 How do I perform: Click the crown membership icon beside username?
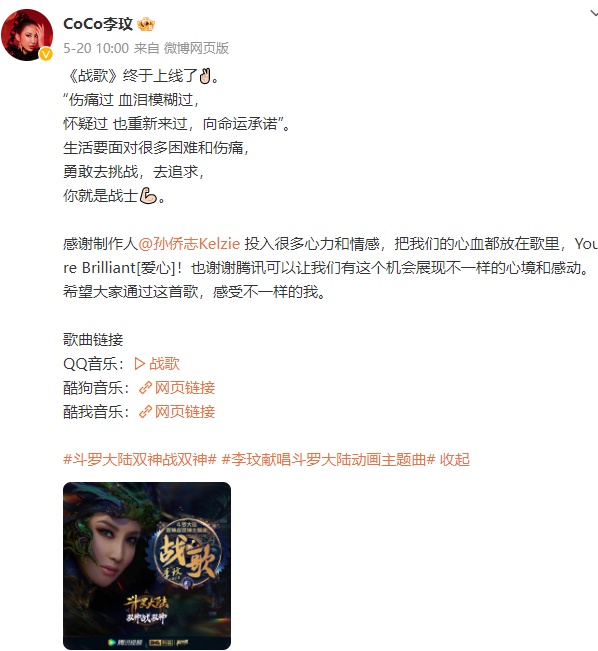tap(146, 24)
